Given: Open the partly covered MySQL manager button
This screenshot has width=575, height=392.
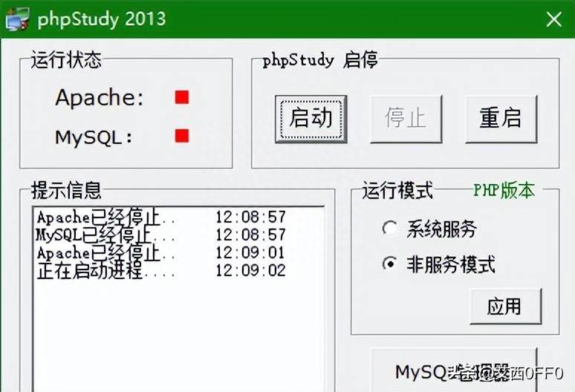Looking at the screenshot, I should coord(455,370).
